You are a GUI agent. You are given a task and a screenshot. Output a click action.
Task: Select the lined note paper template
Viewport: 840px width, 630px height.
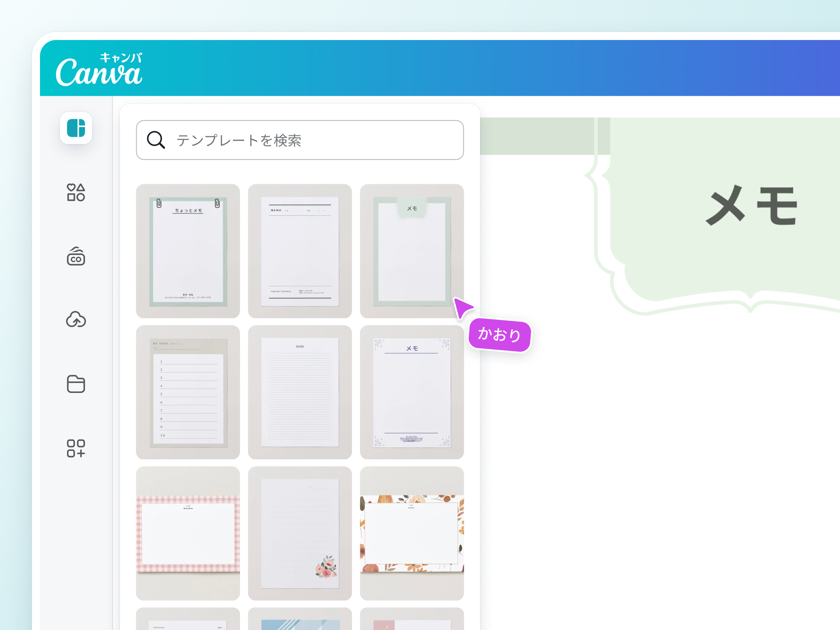point(300,392)
